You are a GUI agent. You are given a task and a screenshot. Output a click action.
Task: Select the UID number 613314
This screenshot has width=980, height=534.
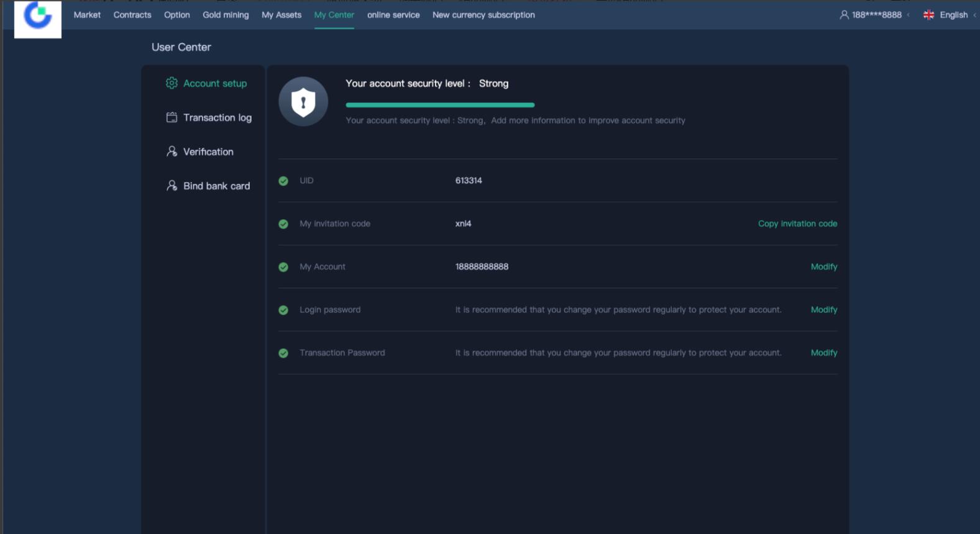[469, 181]
